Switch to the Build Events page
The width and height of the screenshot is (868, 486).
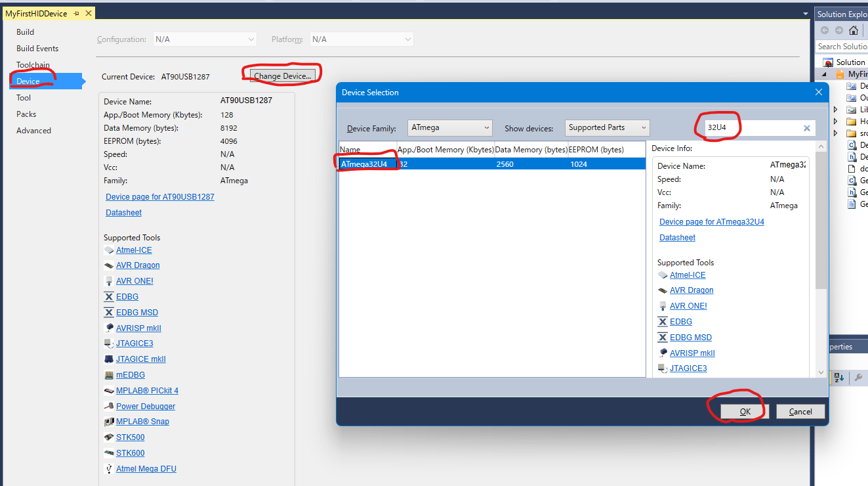37,49
